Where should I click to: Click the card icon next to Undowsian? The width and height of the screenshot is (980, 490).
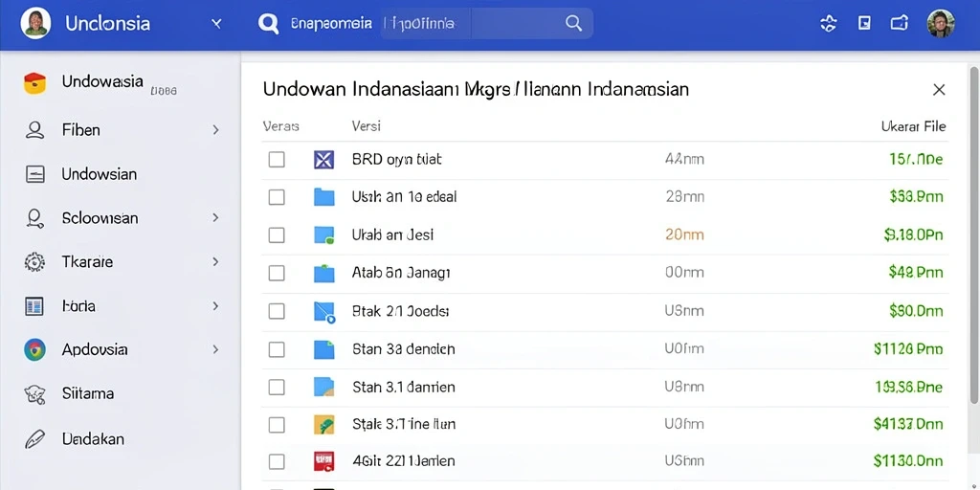pyautogui.click(x=35, y=174)
